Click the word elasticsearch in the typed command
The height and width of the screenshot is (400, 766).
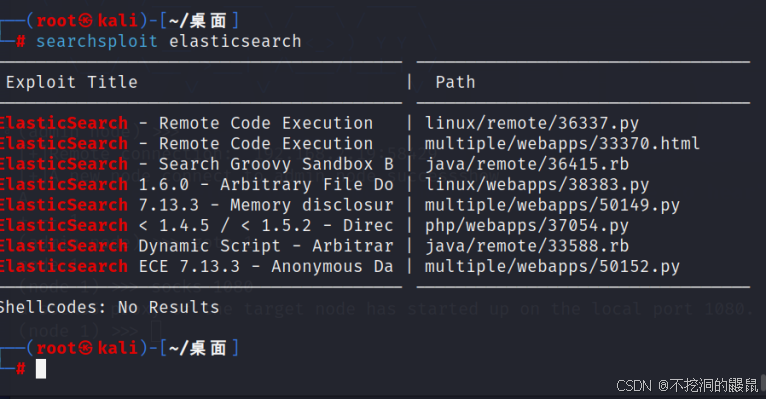pyautogui.click(x=235, y=41)
